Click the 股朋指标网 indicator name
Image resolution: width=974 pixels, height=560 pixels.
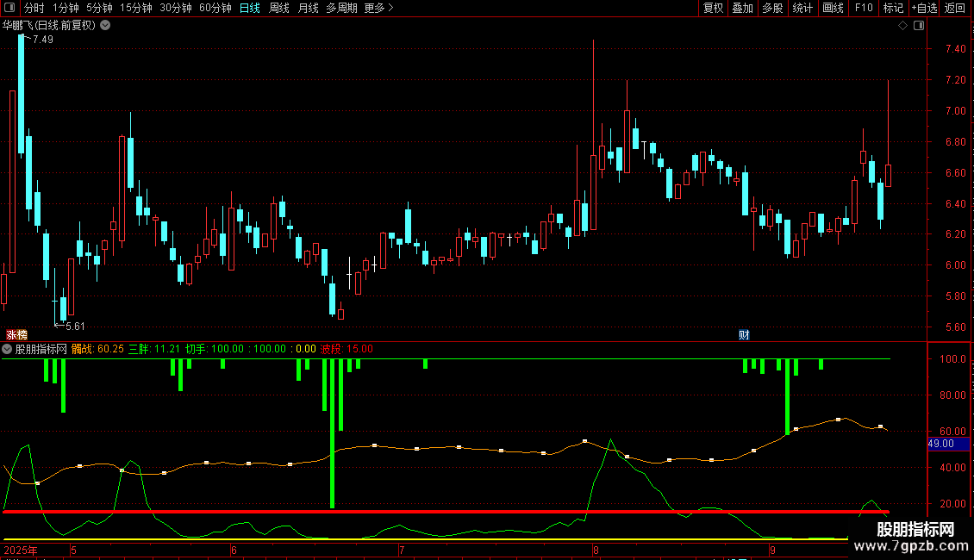41,349
